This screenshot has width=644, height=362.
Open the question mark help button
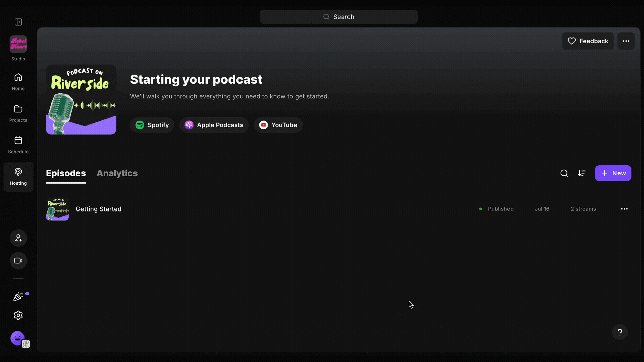pos(620,332)
